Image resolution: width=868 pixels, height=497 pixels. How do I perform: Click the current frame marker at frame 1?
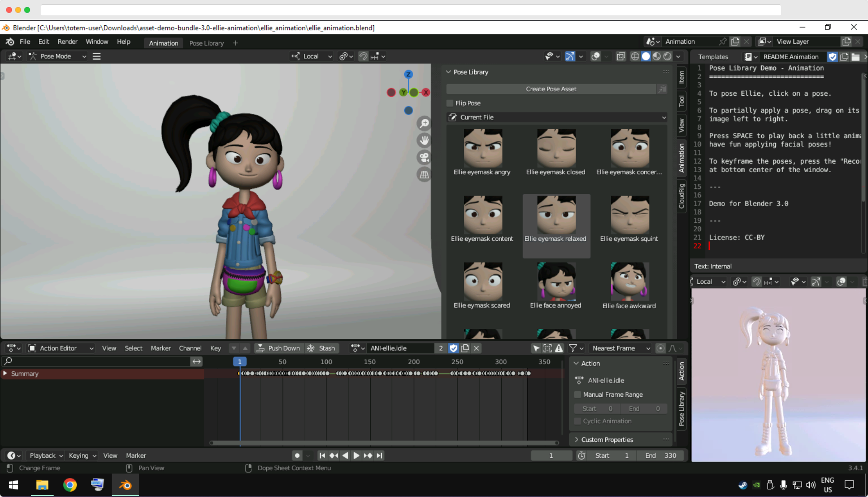click(x=240, y=361)
